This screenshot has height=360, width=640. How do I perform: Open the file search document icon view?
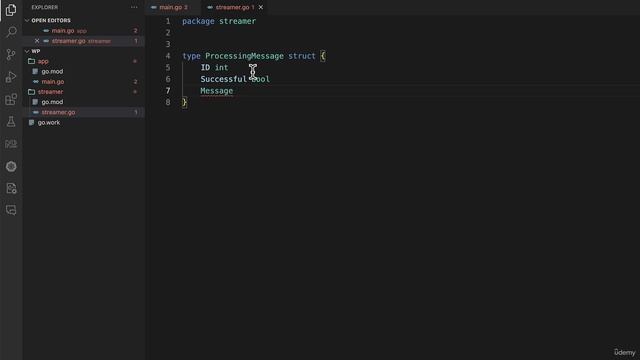(11, 188)
